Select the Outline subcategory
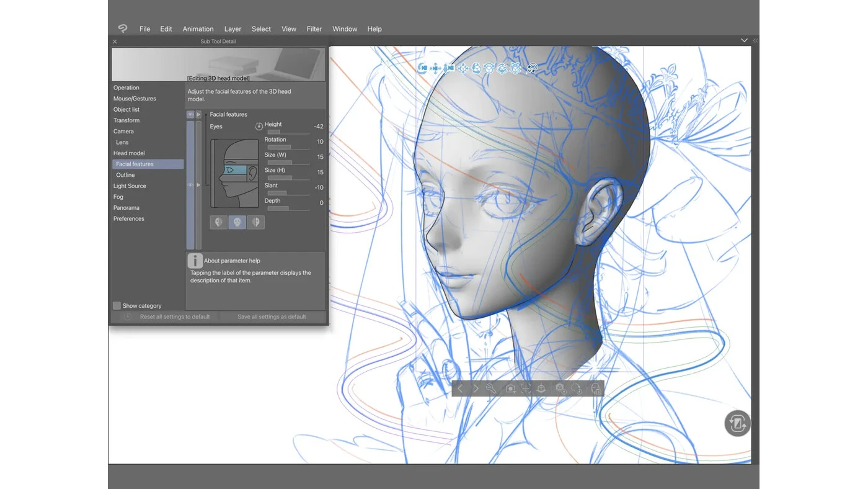This screenshot has height=489, width=868. (125, 175)
